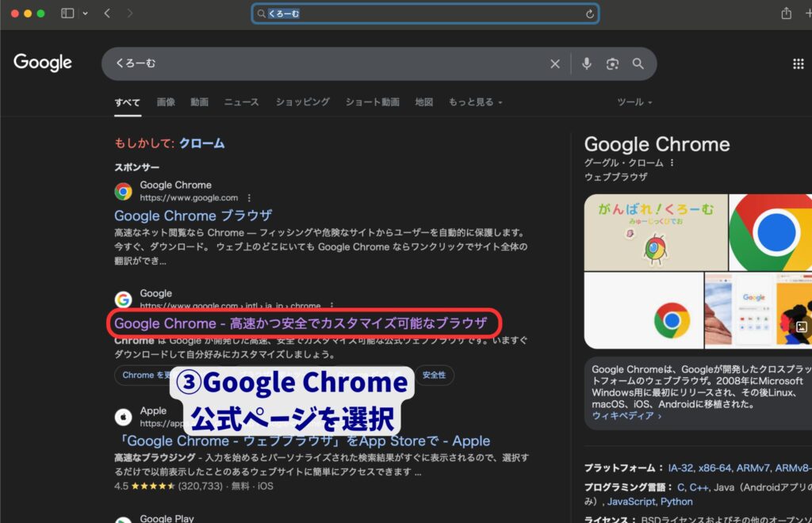
Task: Open the ツール dropdown
Action: pyautogui.click(x=634, y=102)
